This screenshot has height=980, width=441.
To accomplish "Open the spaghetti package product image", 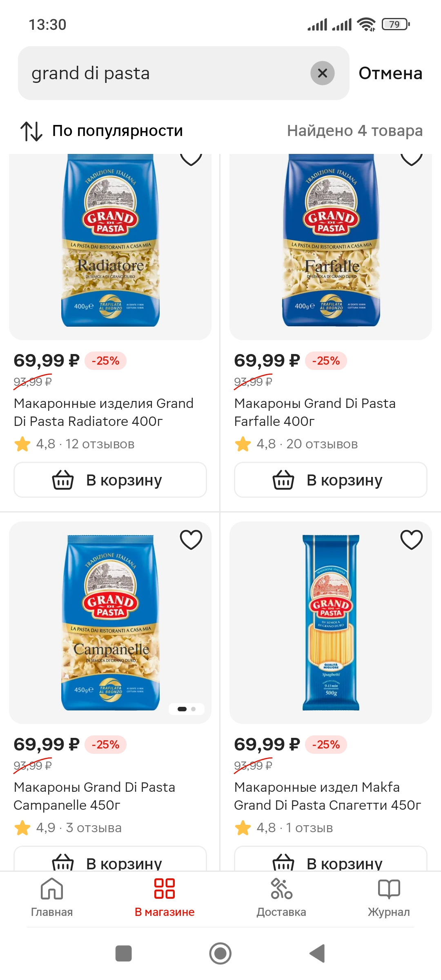I will pyautogui.click(x=331, y=622).
